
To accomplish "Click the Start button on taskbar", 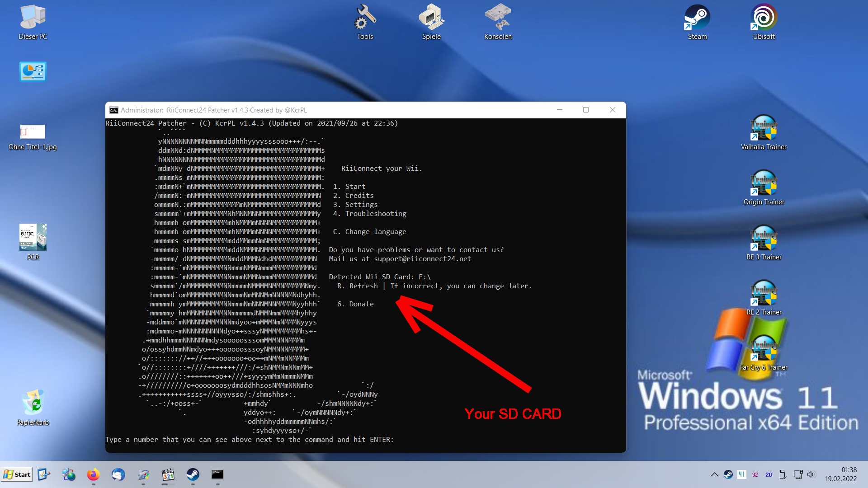I will [x=17, y=474].
